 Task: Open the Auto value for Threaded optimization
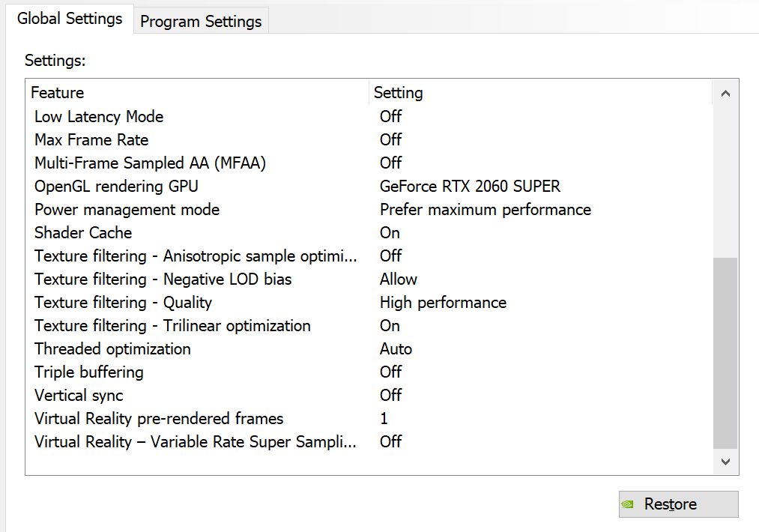coord(396,349)
